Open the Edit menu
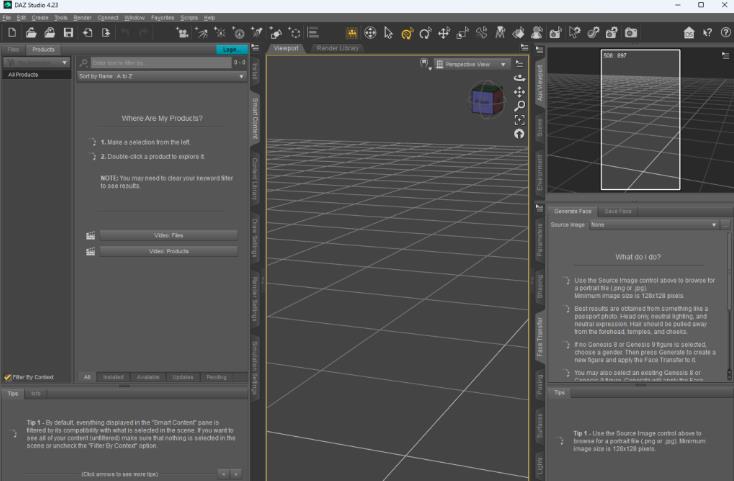 click(x=21, y=18)
